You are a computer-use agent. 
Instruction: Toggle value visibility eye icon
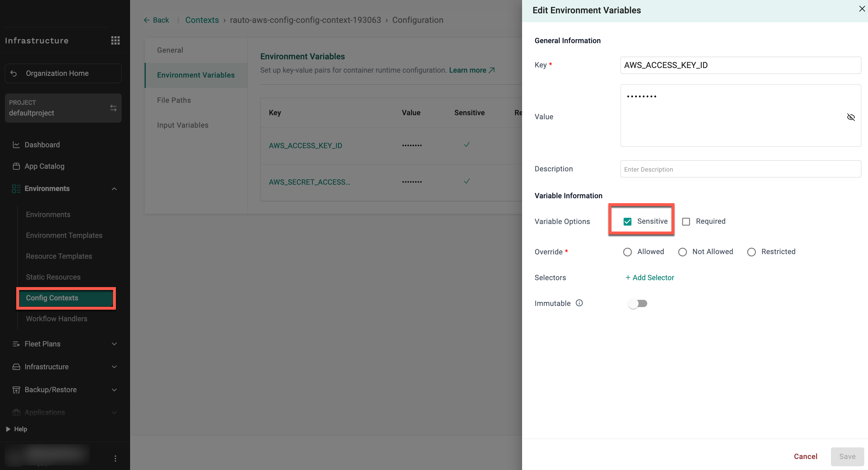coord(851,117)
